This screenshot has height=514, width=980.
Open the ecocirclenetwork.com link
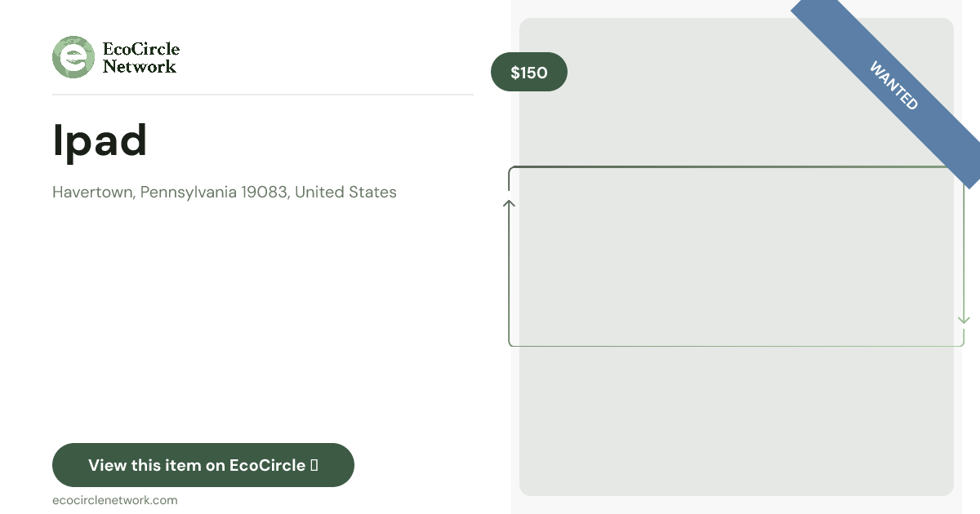114,500
